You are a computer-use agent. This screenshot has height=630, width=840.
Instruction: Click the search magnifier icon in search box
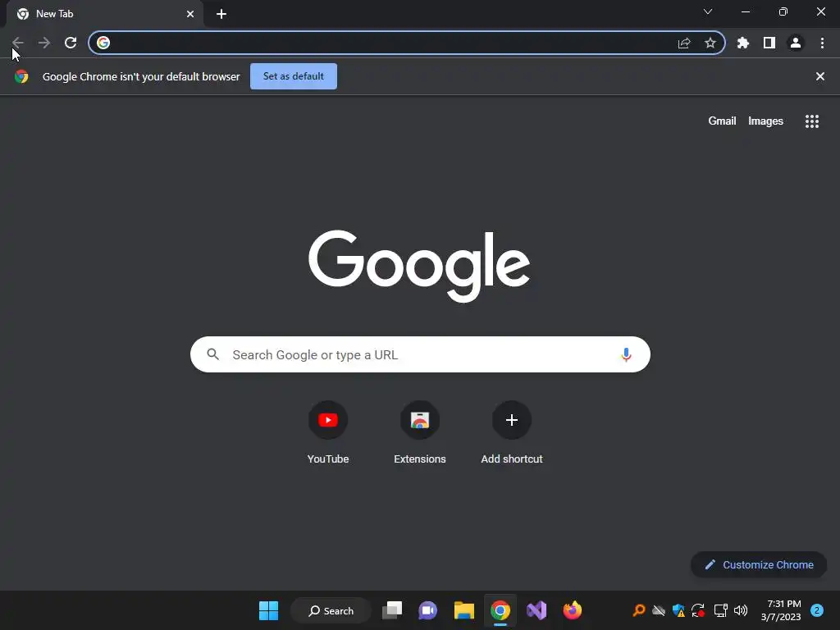coord(212,354)
